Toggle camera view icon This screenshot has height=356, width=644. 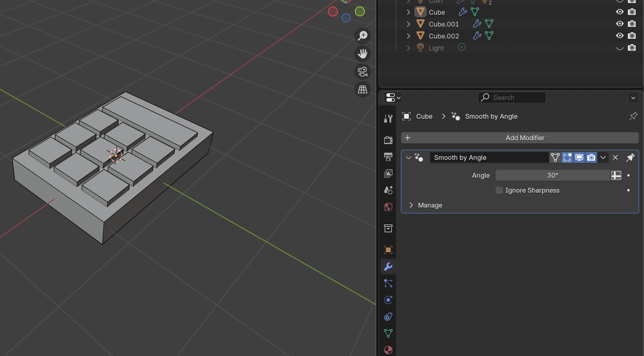coord(363,72)
